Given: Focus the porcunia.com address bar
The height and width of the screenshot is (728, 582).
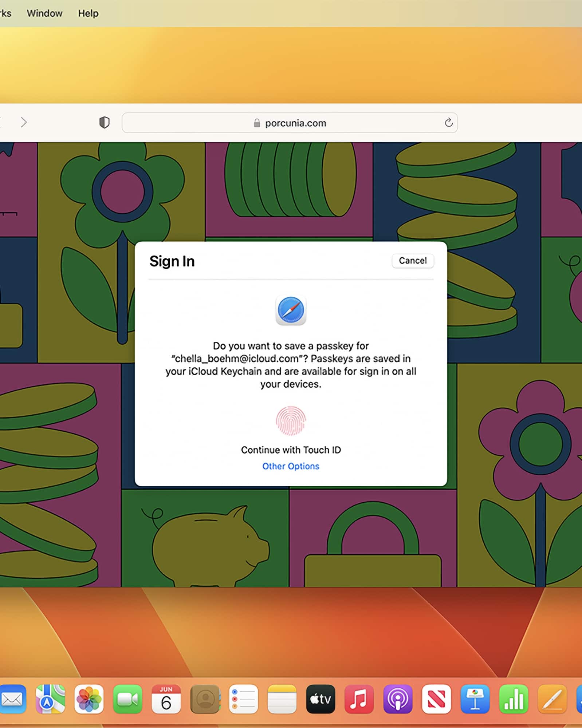Looking at the screenshot, I should [x=290, y=123].
